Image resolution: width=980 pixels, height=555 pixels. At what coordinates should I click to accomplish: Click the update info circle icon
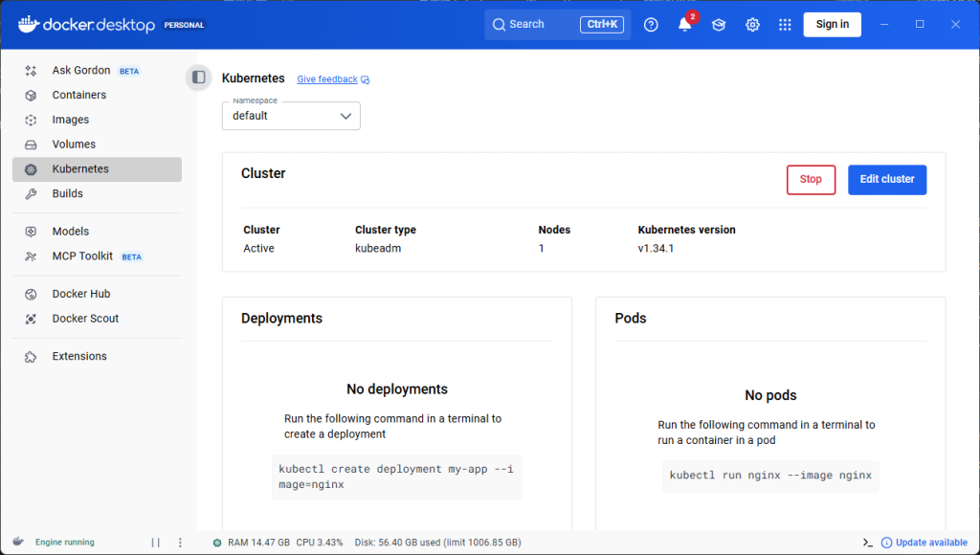(x=886, y=543)
